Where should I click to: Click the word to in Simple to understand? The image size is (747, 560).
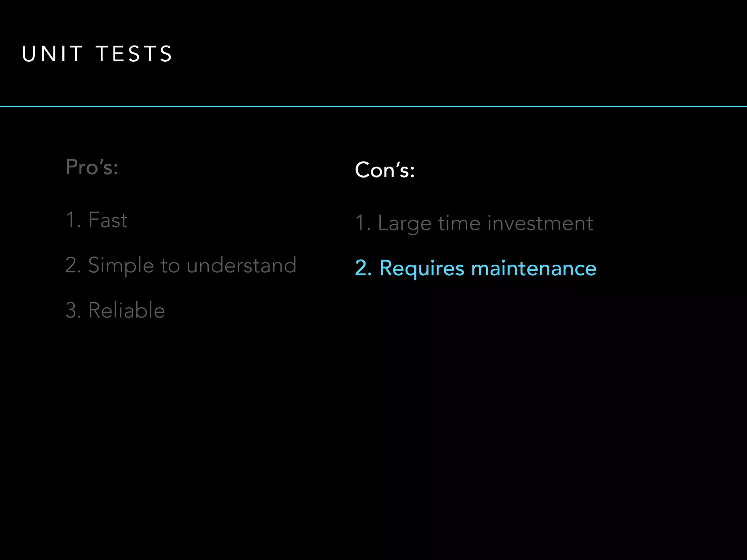tap(170, 265)
